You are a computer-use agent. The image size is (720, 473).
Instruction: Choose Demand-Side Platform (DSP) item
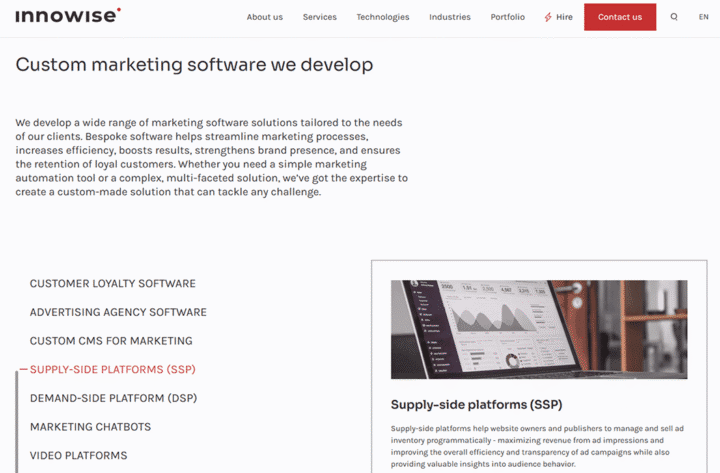(x=113, y=398)
